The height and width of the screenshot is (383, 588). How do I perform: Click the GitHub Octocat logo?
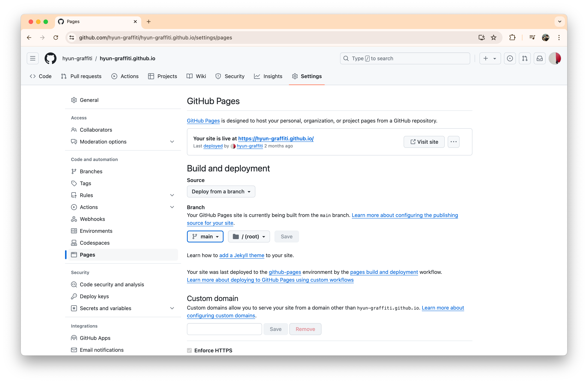[x=50, y=58]
